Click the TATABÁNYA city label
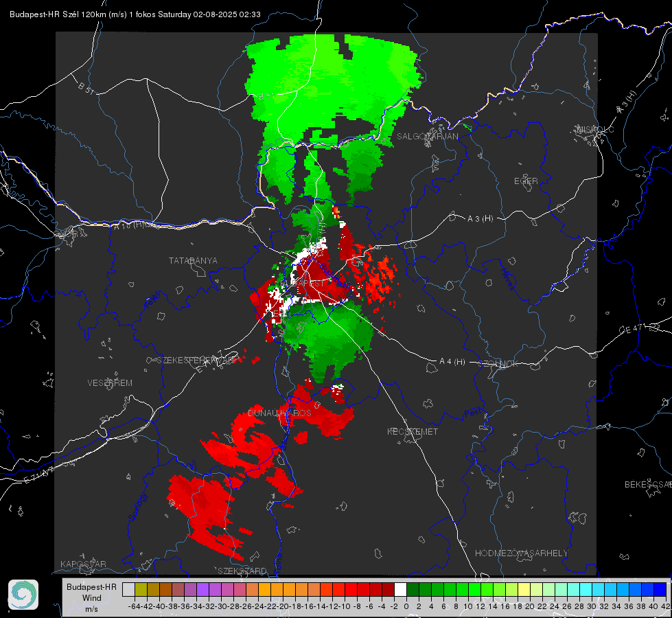Image resolution: width=672 pixels, height=618 pixels. pyautogui.click(x=193, y=260)
